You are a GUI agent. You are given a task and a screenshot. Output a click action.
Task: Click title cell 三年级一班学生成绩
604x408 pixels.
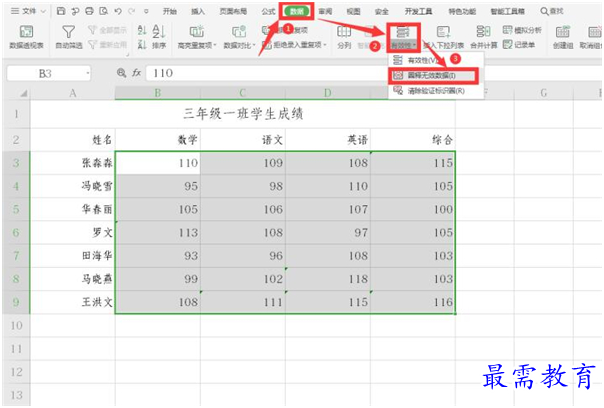pyautogui.click(x=243, y=114)
